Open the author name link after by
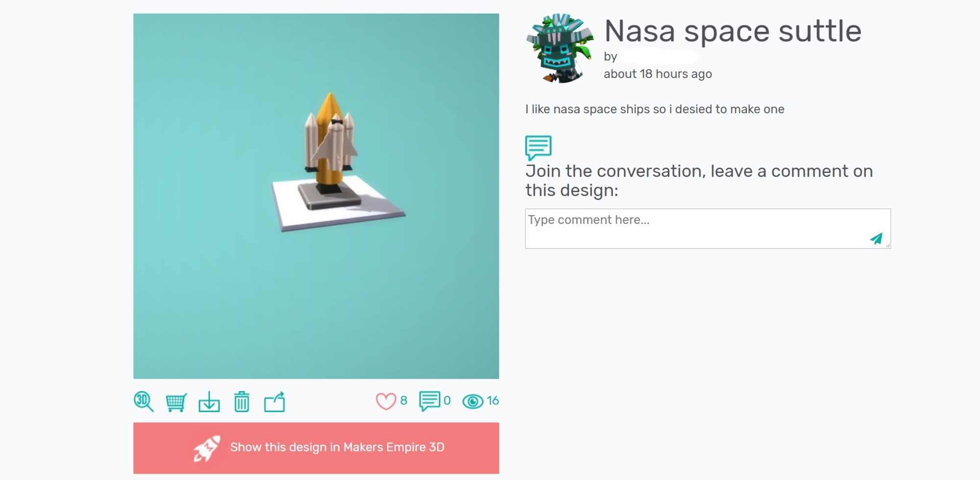 point(658,57)
